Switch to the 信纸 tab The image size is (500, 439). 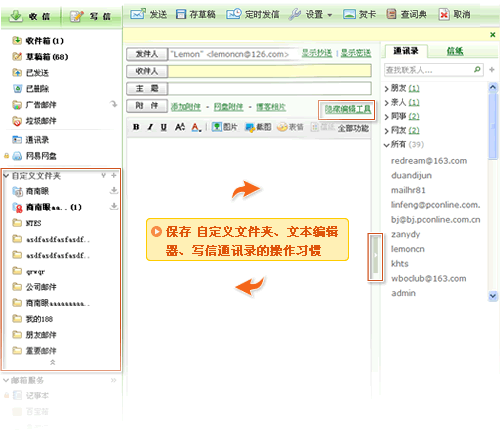[x=455, y=51]
